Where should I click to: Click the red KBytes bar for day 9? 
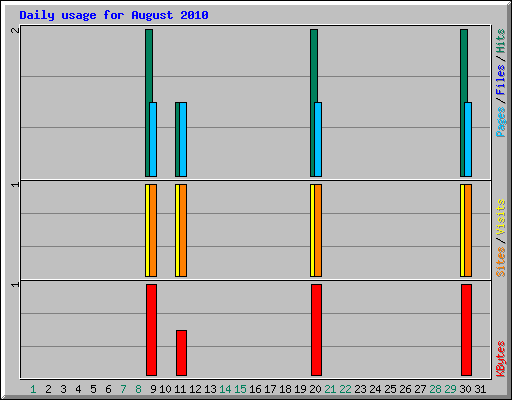[151, 330]
